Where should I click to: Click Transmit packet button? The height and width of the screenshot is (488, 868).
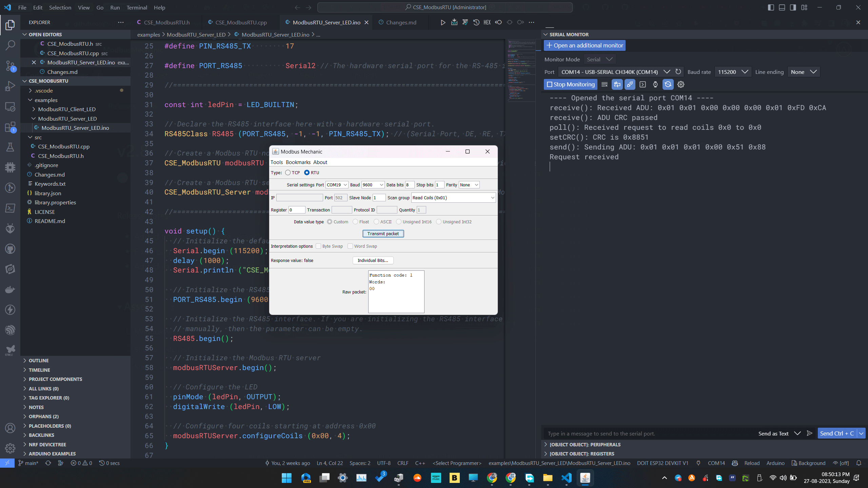pyautogui.click(x=383, y=233)
